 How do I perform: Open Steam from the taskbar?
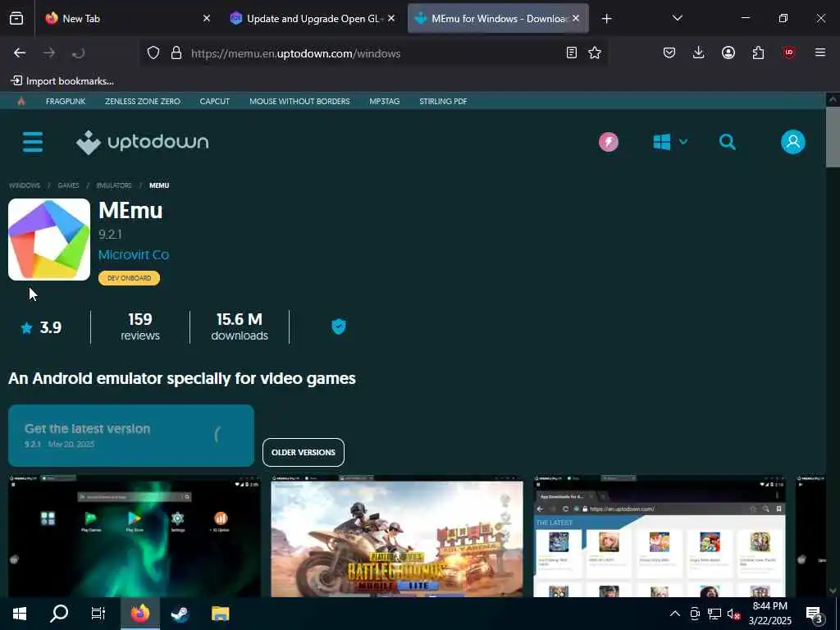tap(180, 614)
